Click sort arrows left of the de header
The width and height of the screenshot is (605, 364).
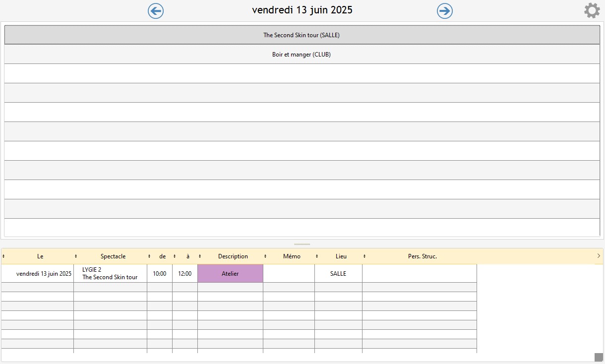coord(149,256)
